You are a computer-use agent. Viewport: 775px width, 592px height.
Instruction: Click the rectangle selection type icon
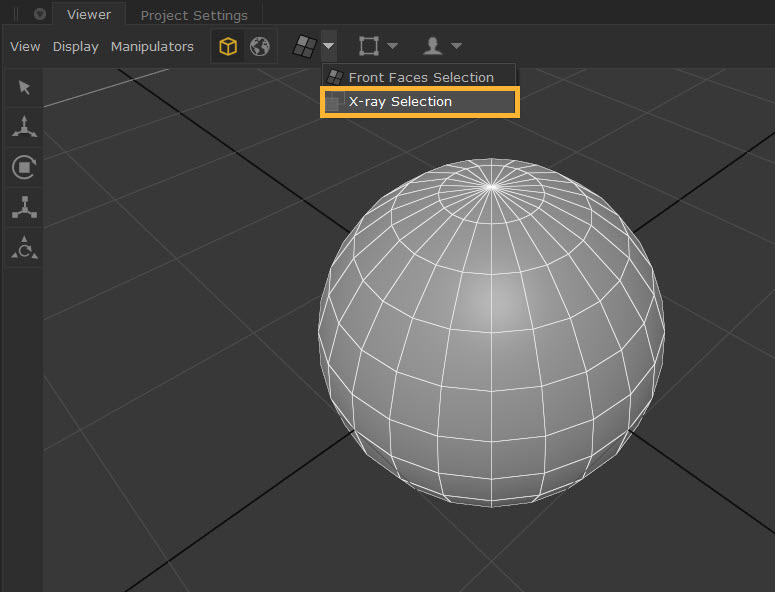coord(369,46)
